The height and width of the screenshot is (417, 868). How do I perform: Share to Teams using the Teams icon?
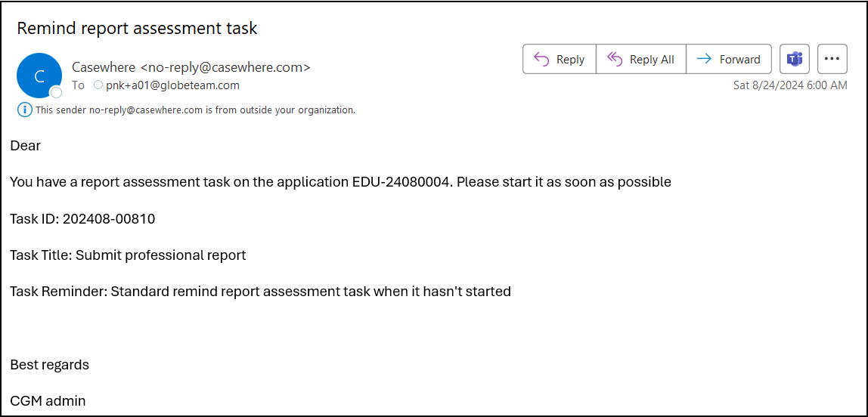point(795,59)
